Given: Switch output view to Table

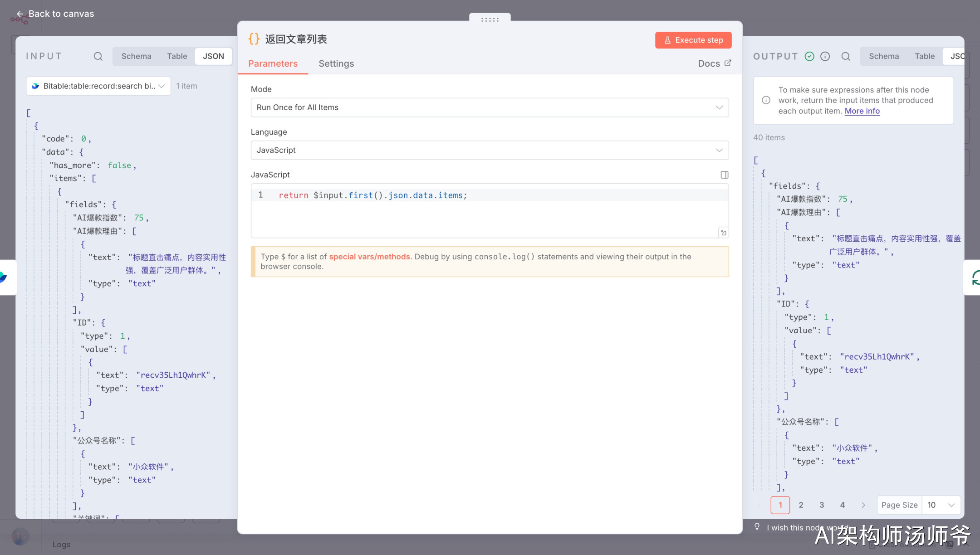Looking at the screenshot, I should point(924,56).
